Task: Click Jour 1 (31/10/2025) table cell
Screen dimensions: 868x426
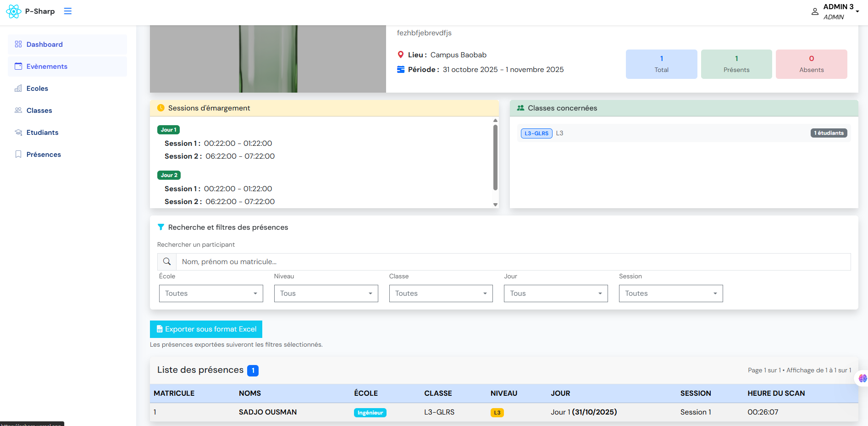Action: click(584, 412)
